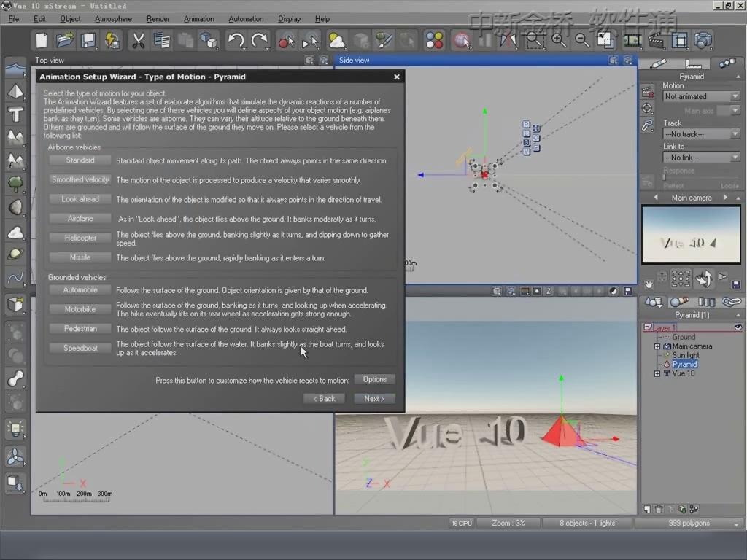Click the Back button in wizard
The image size is (747, 560).
[324, 399]
